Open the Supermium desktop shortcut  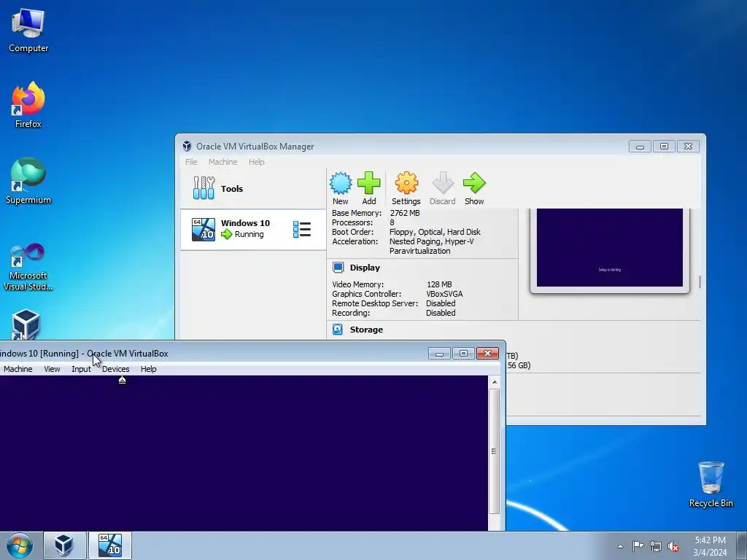(x=28, y=181)
